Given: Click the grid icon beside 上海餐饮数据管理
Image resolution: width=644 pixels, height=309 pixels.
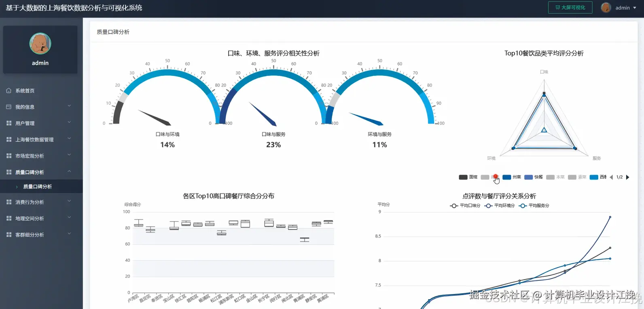Looking at the screenshot, I should click(9, 139).
